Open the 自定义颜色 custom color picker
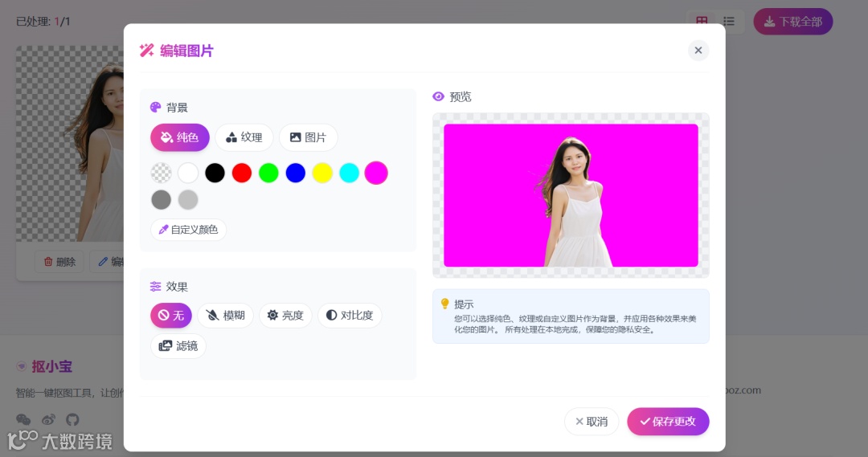The image size is (868, 457). tap(188, 230)
